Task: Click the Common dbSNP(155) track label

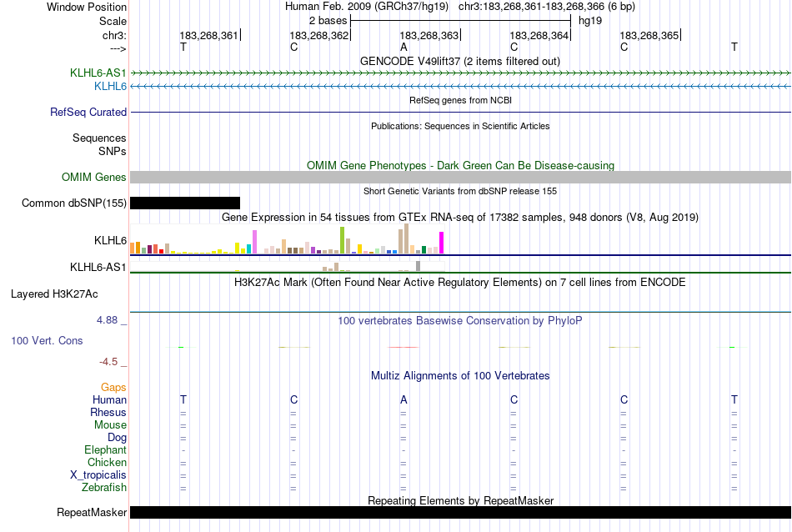Action: 73,203
